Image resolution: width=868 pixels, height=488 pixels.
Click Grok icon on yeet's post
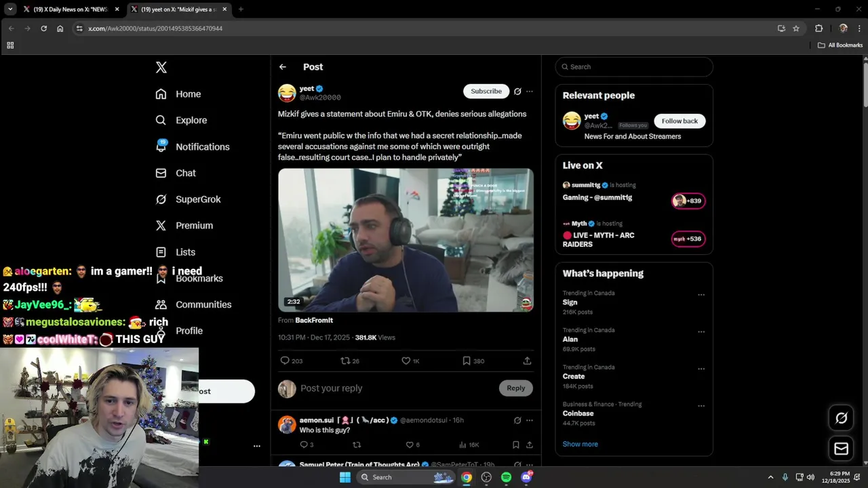[517, 91]
